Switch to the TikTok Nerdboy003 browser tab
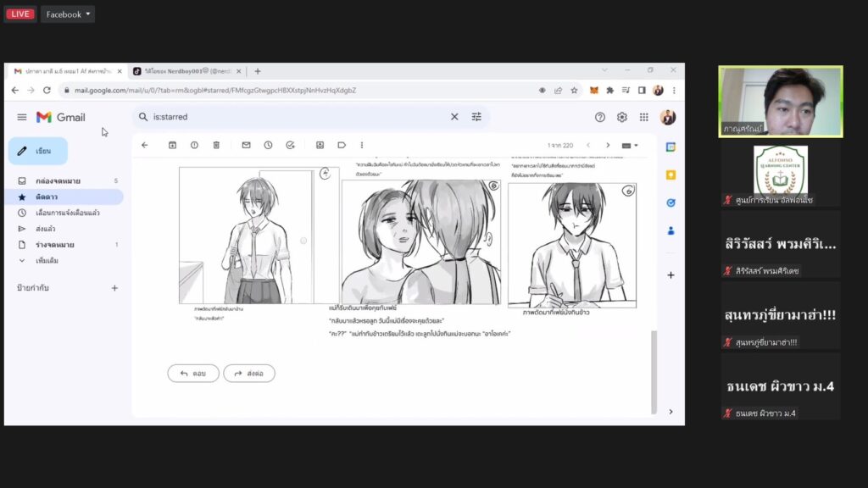This screenshot has width=868, height=488. click(x=182, y=71)
